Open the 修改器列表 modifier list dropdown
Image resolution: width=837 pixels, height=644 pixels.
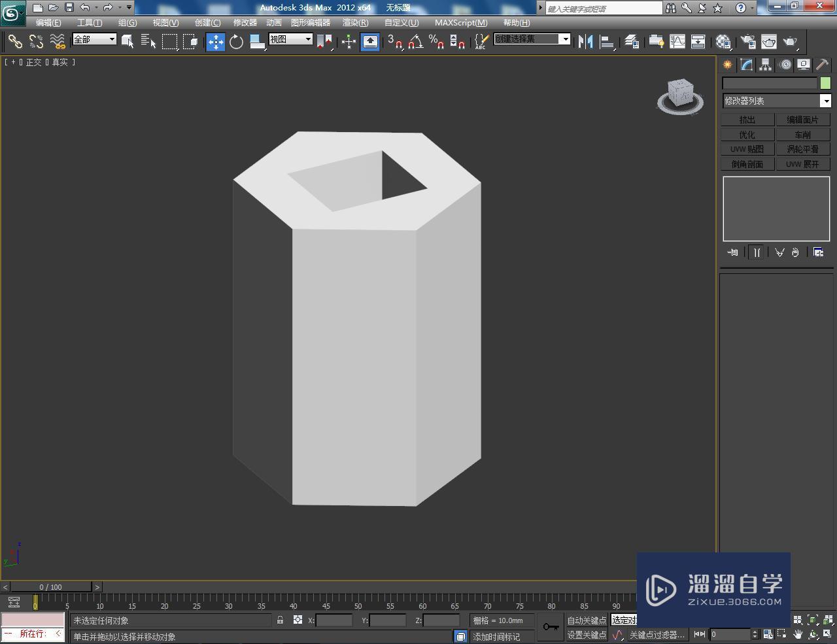coord(776,101)
